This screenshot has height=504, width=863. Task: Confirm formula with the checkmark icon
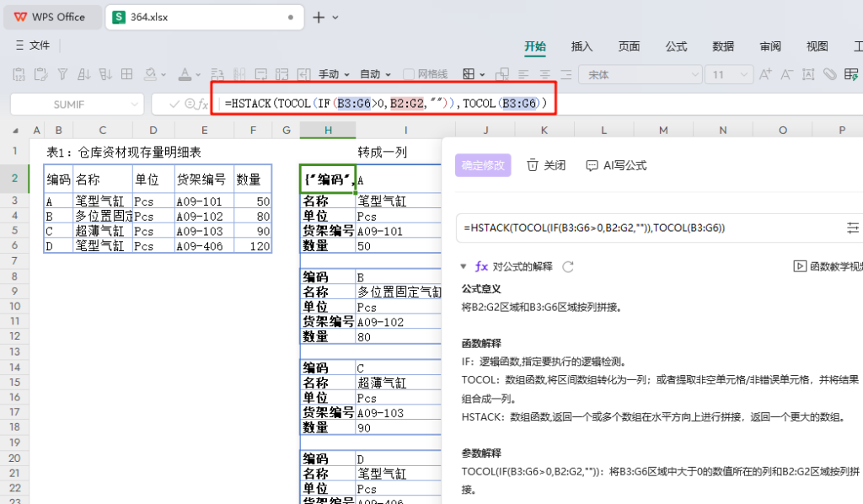coord(174,104)
